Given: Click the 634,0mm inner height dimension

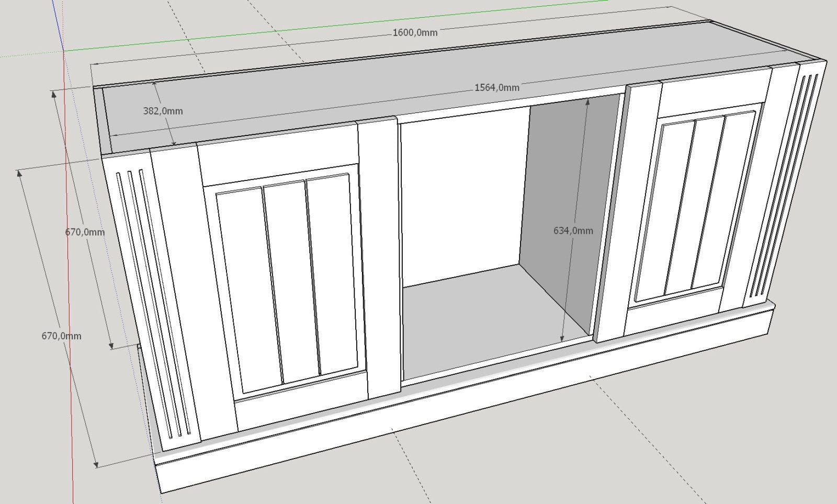Looking at the screenshot, I should click(x=573, y=231).
